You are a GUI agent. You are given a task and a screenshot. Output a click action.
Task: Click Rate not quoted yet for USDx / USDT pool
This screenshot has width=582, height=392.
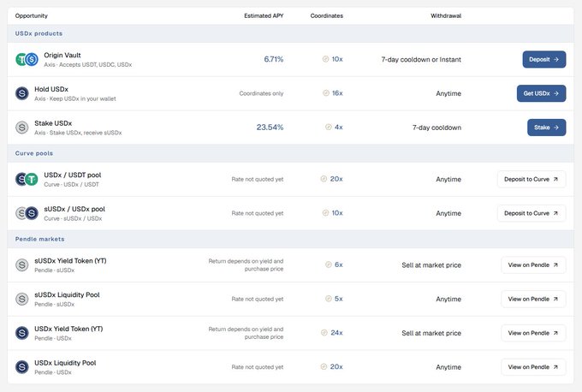click(258, 179)
